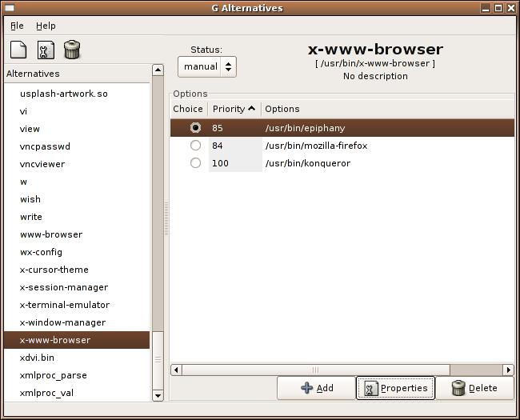Click the new document toolbar icon

(x=18, y=50)
